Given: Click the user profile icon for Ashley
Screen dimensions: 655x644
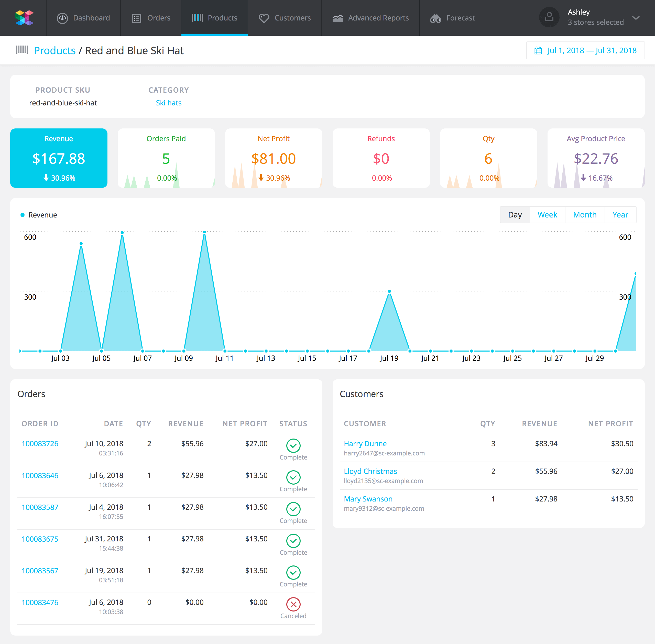Looking at the screenshot, I should [x=548, y=18].
